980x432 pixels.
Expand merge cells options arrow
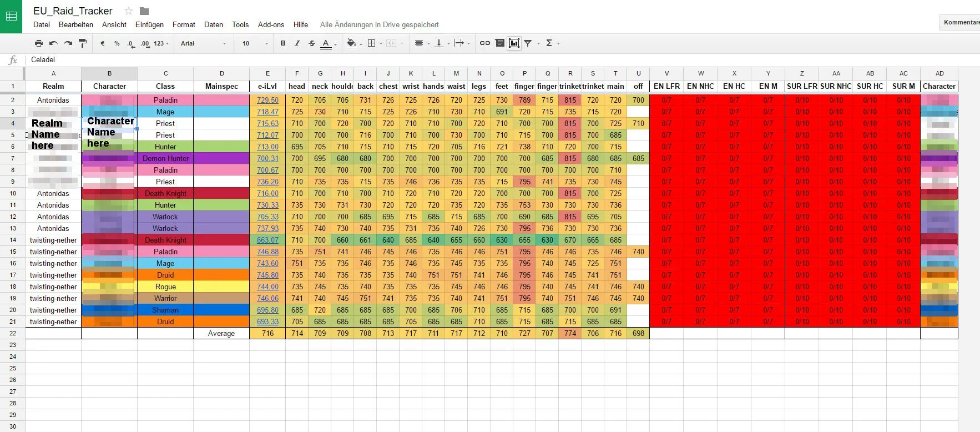(401, 43)
